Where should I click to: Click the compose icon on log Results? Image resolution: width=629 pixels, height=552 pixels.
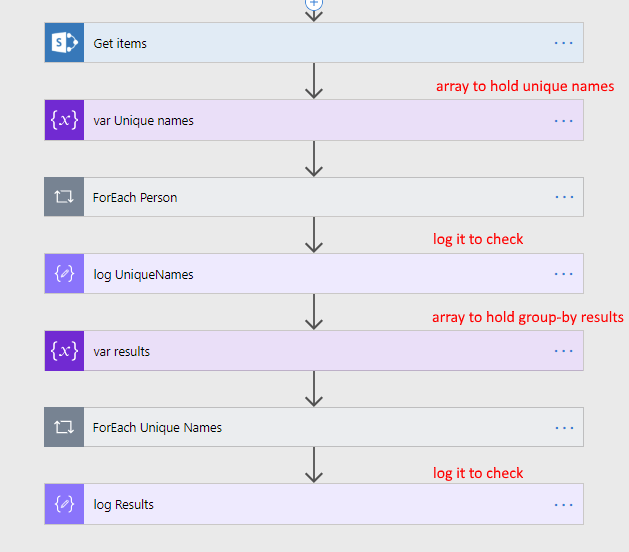64,504
